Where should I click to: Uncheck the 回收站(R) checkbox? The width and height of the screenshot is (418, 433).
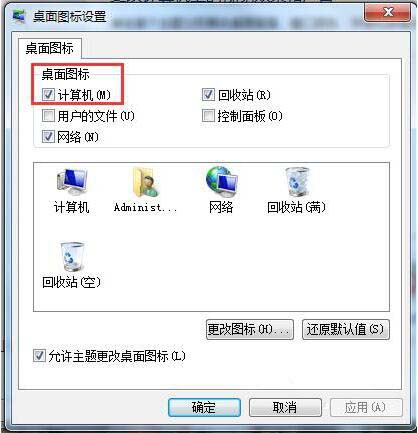point(208,95)
